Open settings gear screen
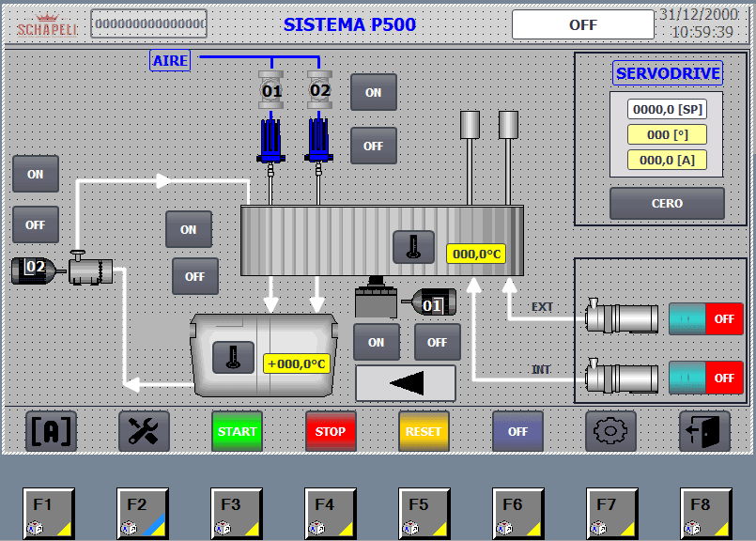This screenshot has height=541, width=756. [610, 431]
